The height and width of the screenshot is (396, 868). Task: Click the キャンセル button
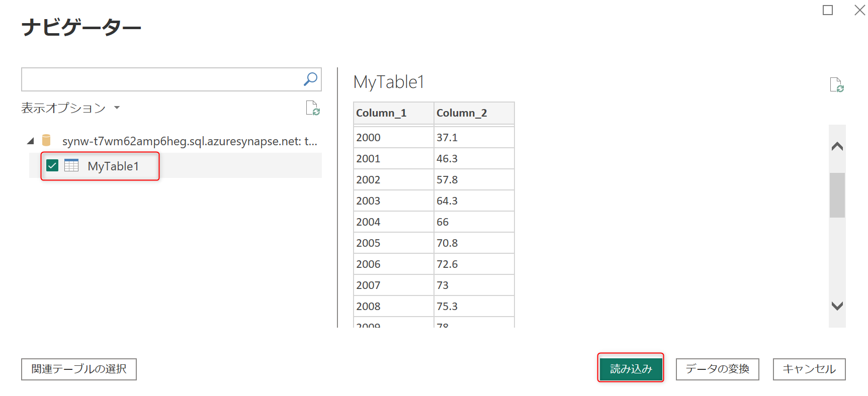(809, 369)
